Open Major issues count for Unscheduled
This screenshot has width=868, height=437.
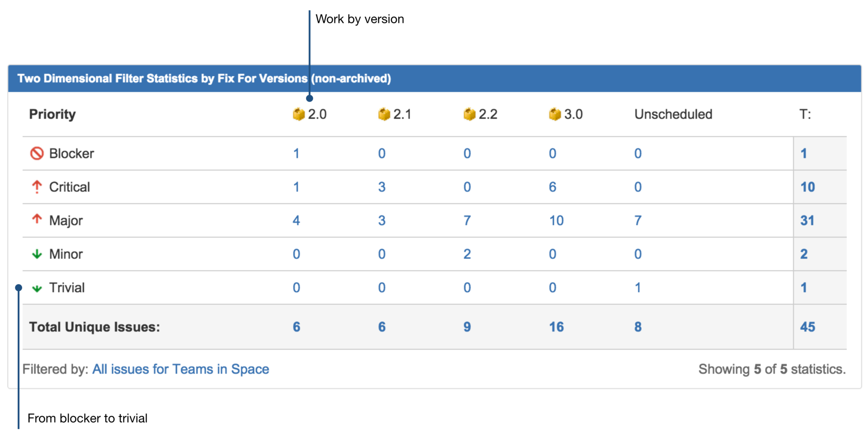(638, 220)
